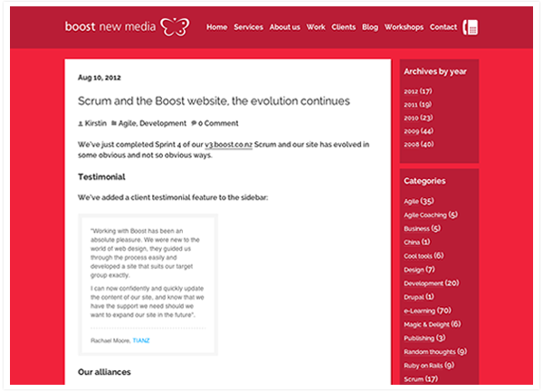Click author name Kirstin
This screenshot has width=543, height=392.
96,123
